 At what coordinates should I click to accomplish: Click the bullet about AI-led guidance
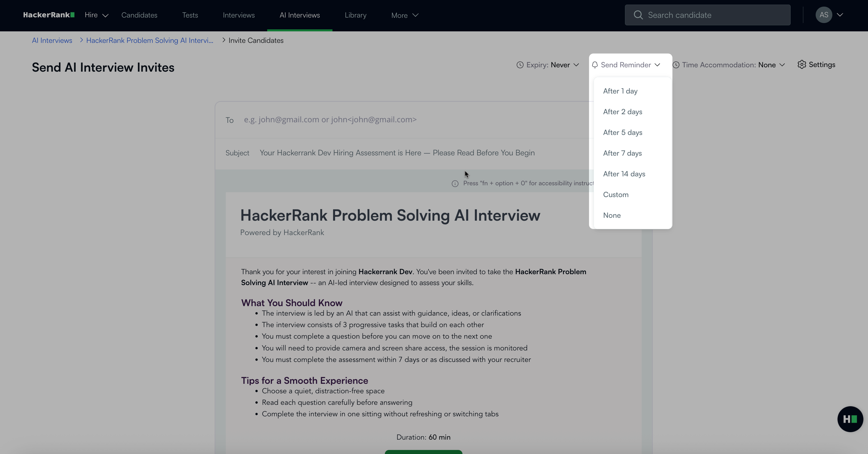tap(391, 313)
